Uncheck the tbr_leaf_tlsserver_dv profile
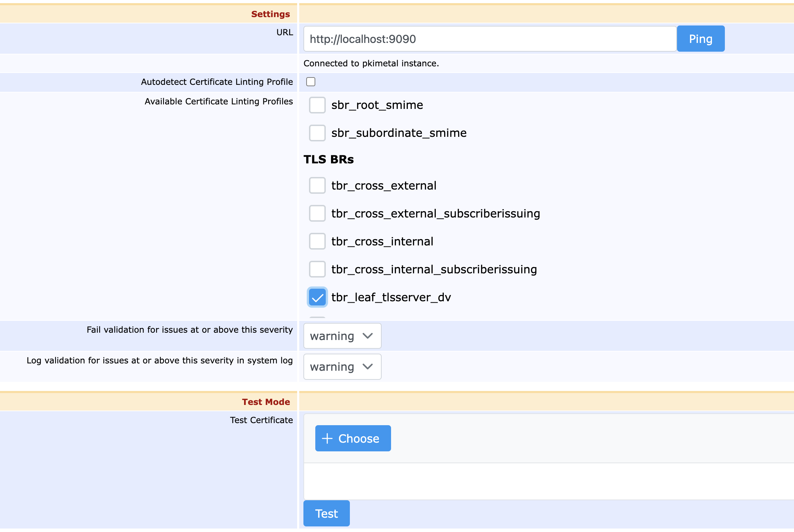This screenshot has width=794, height=532. 317,297
